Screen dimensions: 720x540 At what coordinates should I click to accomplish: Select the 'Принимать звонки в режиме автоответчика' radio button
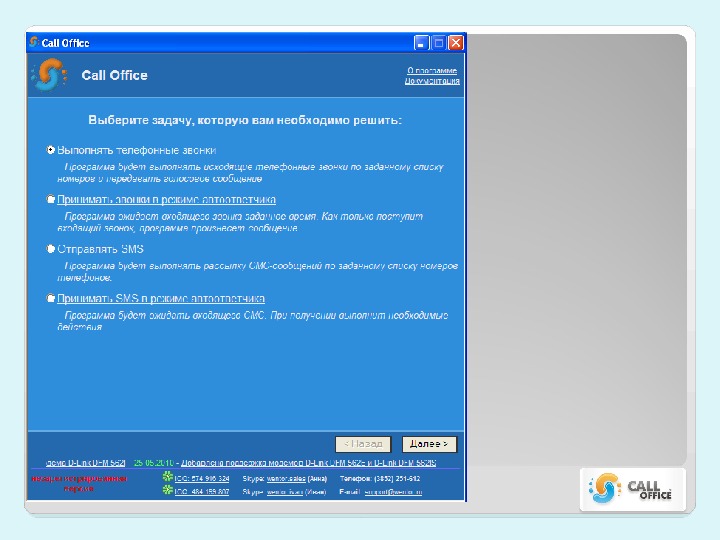point(51,199)
